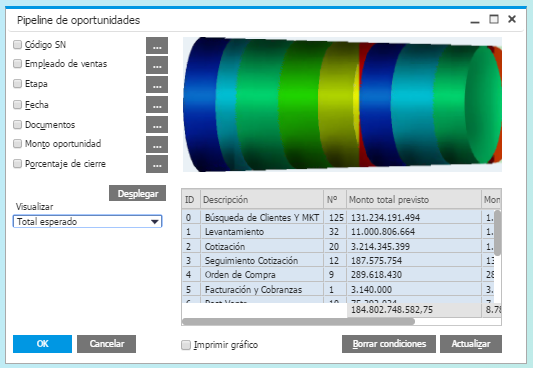Click the Nº column header
This screenshot has width=533, height=368.
coord(335,199)
